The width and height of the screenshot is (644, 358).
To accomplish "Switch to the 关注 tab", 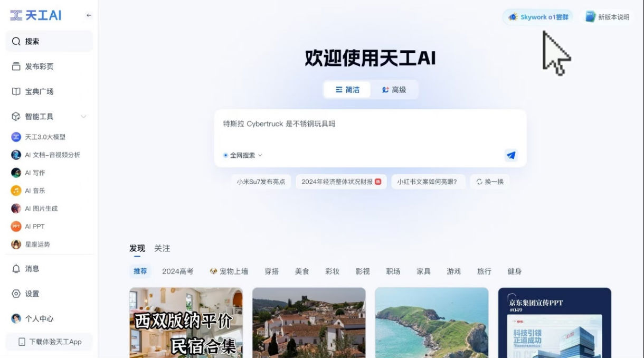I will (162, 248).
